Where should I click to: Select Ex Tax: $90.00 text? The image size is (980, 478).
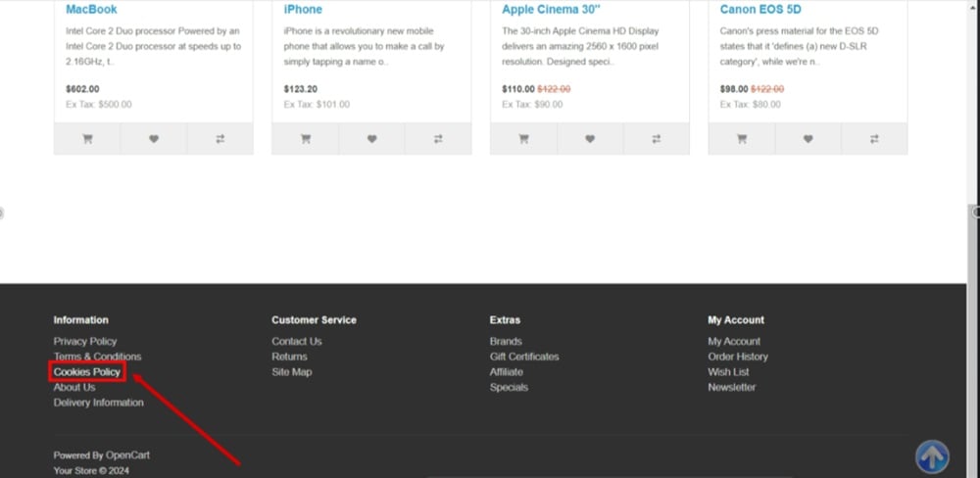tap(532, 105)
